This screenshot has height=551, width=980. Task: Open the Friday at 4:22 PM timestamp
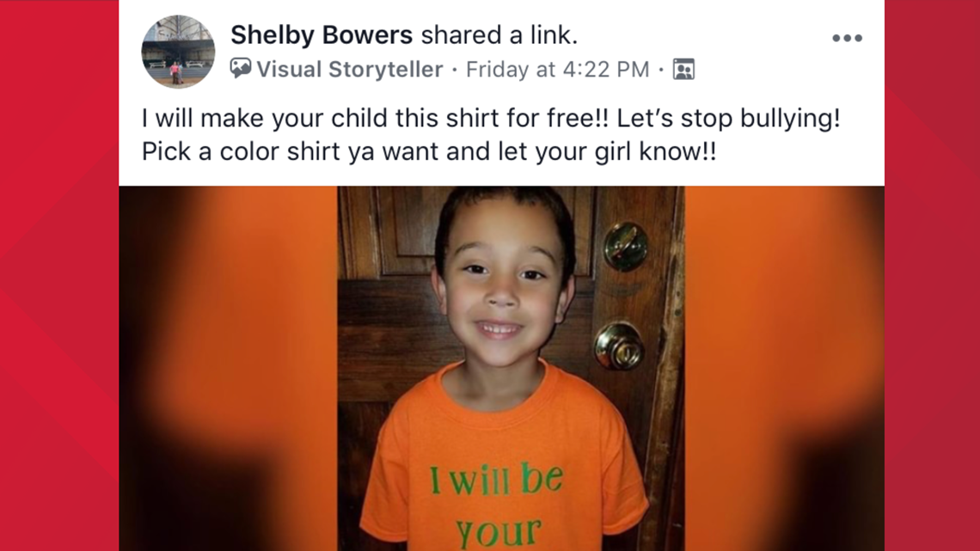[558, 69]
